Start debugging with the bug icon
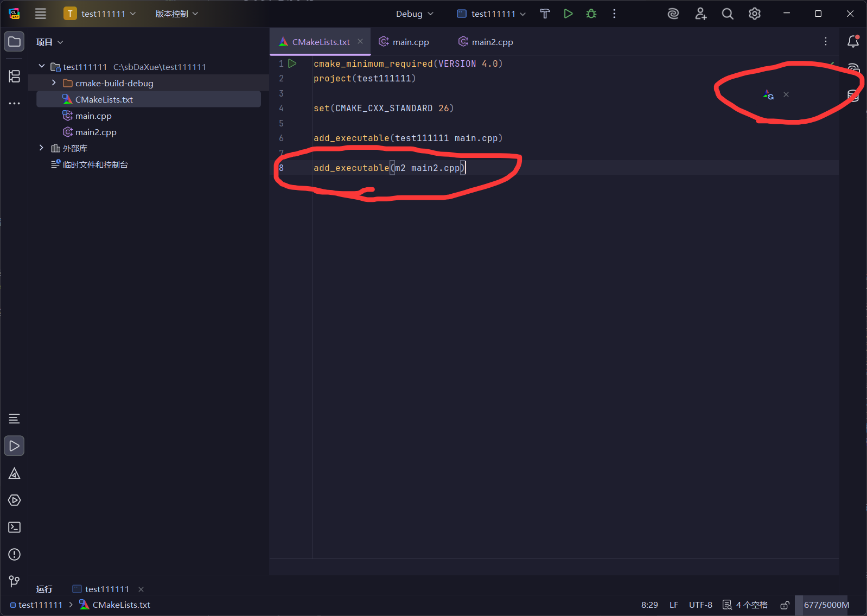867x616 pixels. coord(591,14)
